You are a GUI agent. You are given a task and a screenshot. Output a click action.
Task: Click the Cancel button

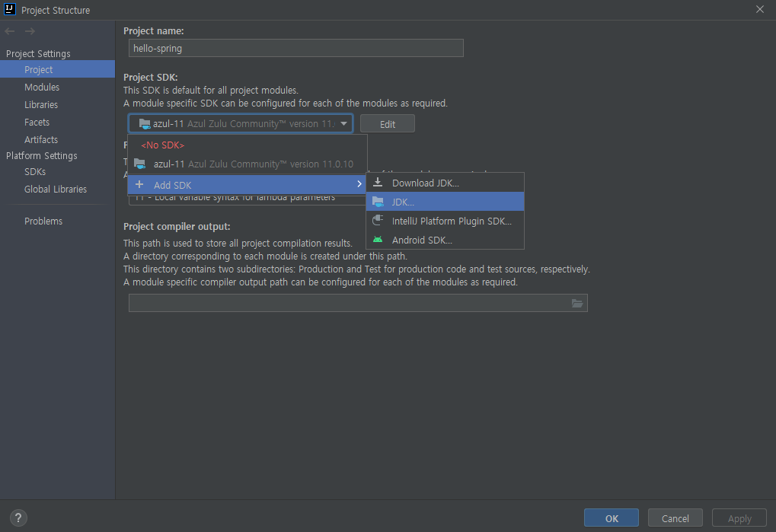pos(675,518)
